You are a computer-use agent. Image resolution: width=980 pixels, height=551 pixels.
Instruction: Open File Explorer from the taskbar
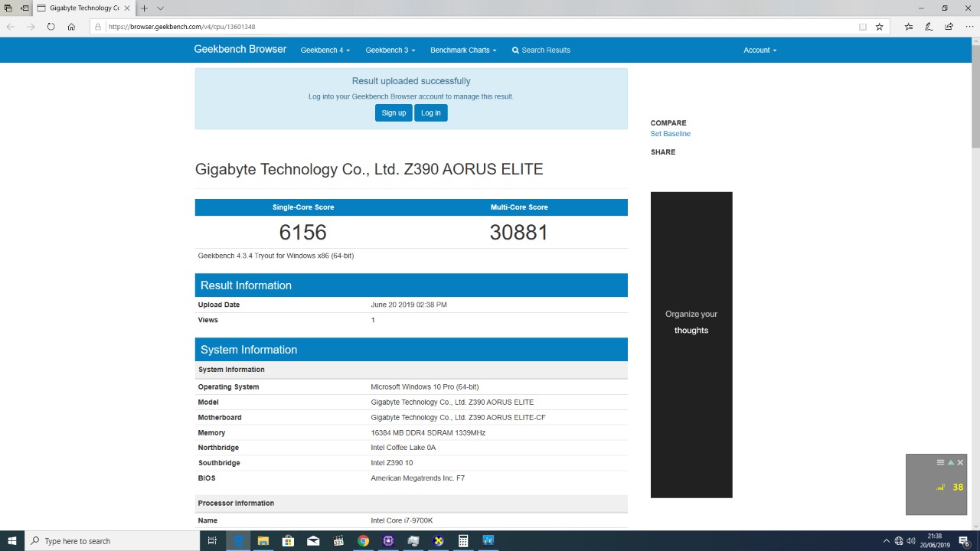coord(263,541)
